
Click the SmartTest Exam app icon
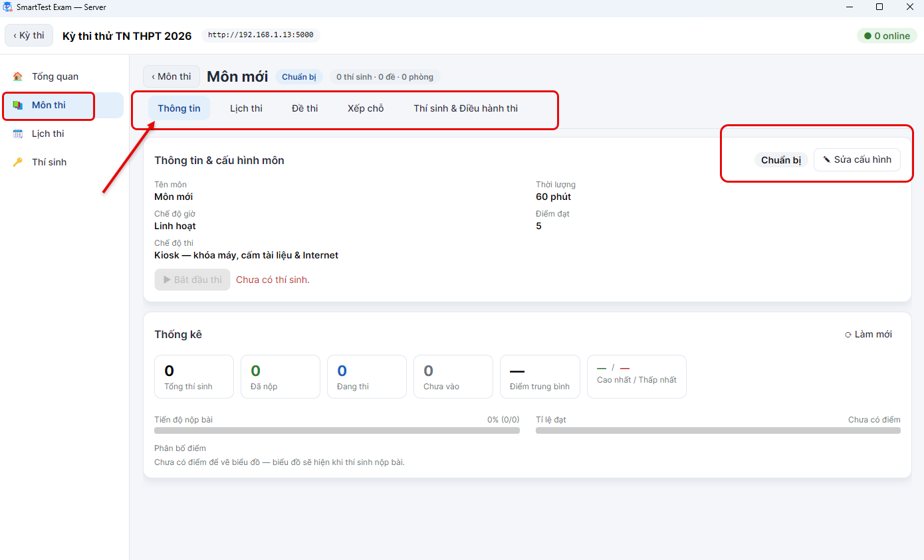tap(7, 7)
